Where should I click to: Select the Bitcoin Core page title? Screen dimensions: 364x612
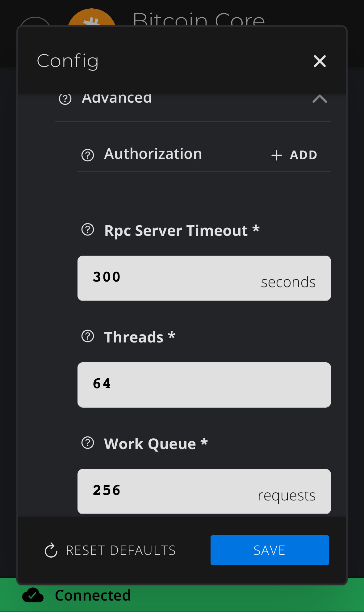[199, 19]
